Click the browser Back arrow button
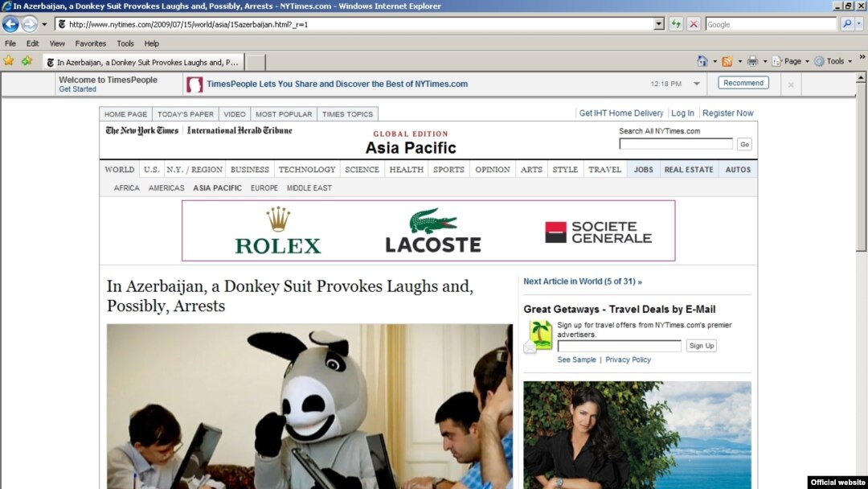Image resolution: width=868 pixels, height=489 pixels. tap(10, 24)
